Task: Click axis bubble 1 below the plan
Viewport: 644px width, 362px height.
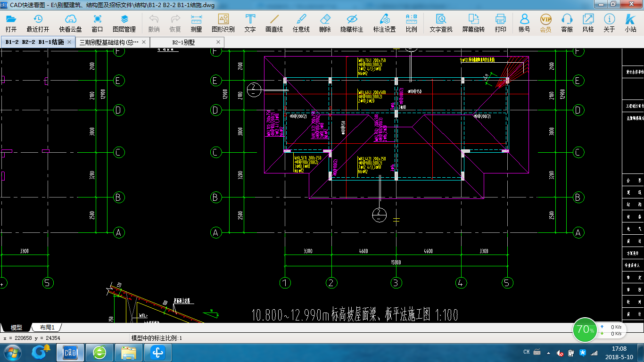Action: coord(285,283)
